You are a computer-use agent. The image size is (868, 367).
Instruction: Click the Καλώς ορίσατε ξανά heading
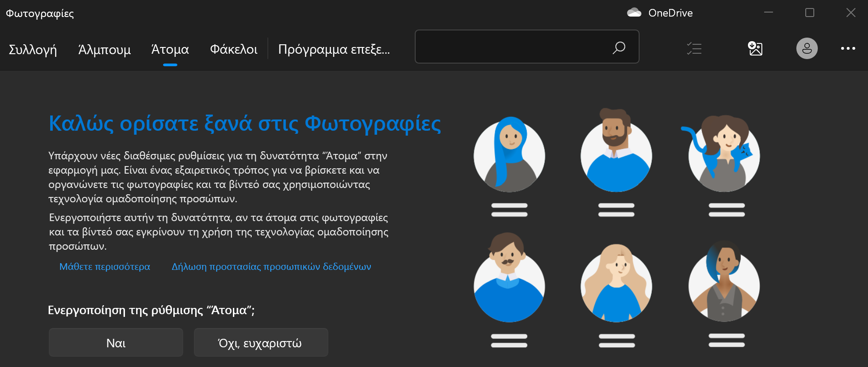245,124
